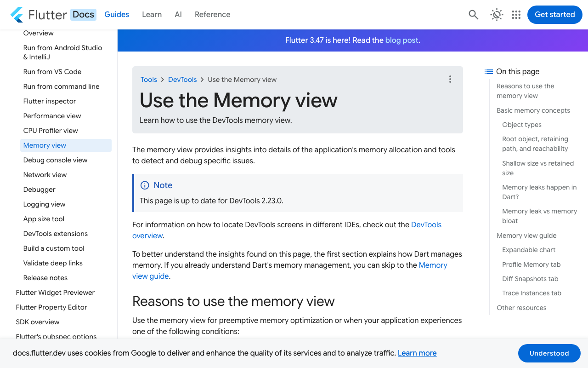Select Debugger in sidebar
Screen dimensions: 588x368
[x=40, y=190]
